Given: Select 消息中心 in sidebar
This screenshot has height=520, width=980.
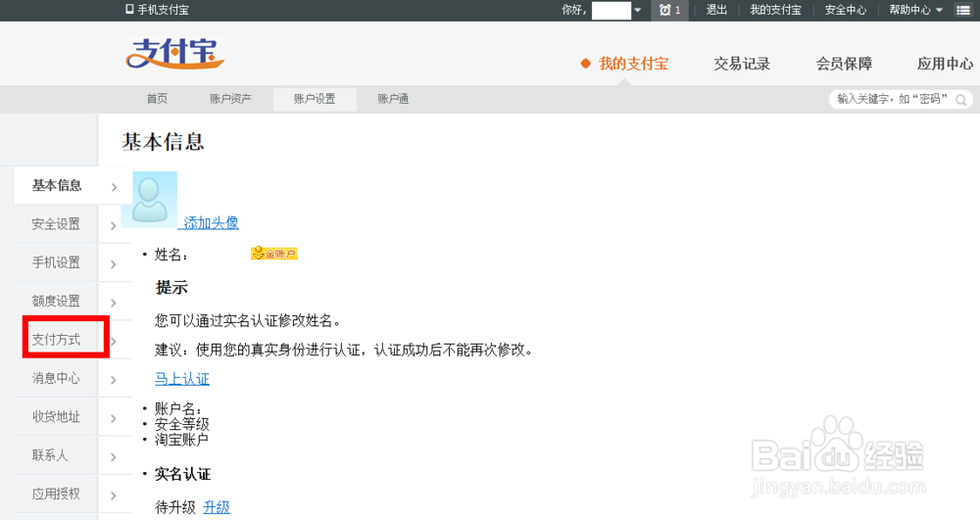Looking at the screenshot, I should [56, 378].
